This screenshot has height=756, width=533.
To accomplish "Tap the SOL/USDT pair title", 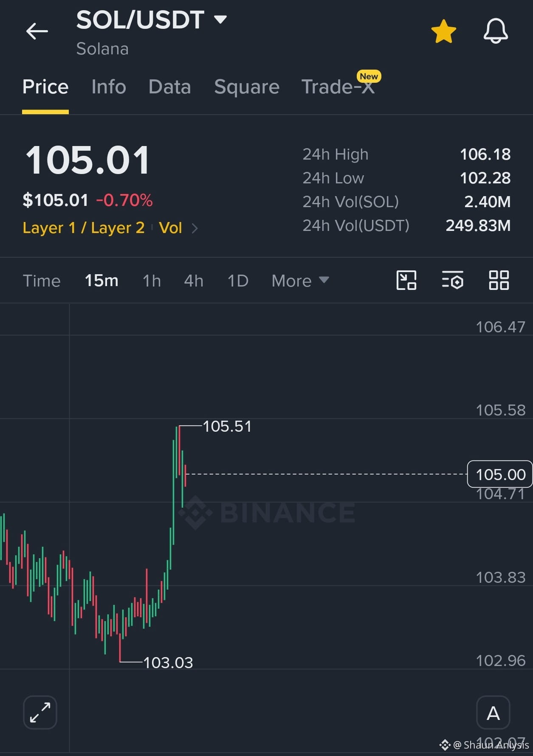I will pos(141,20).
